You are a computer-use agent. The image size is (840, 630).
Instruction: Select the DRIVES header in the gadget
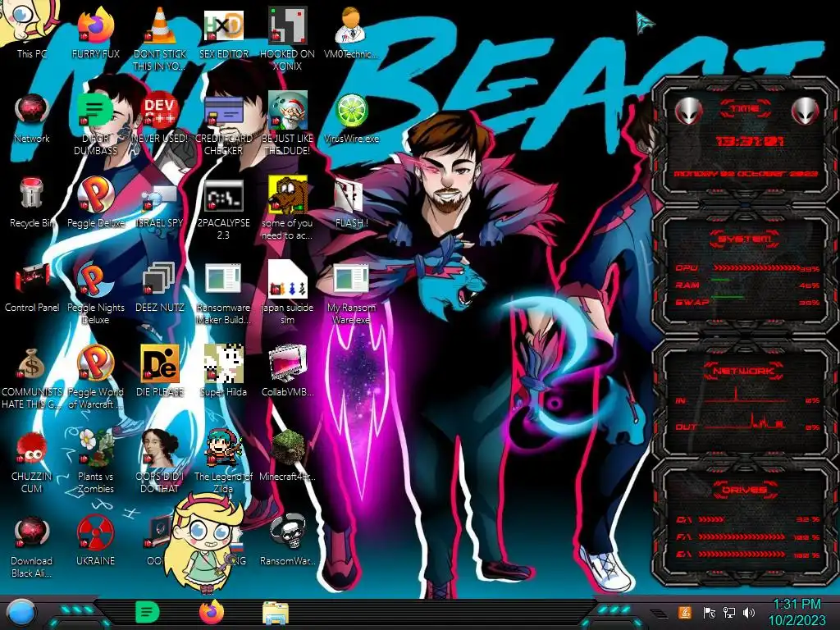745,490
